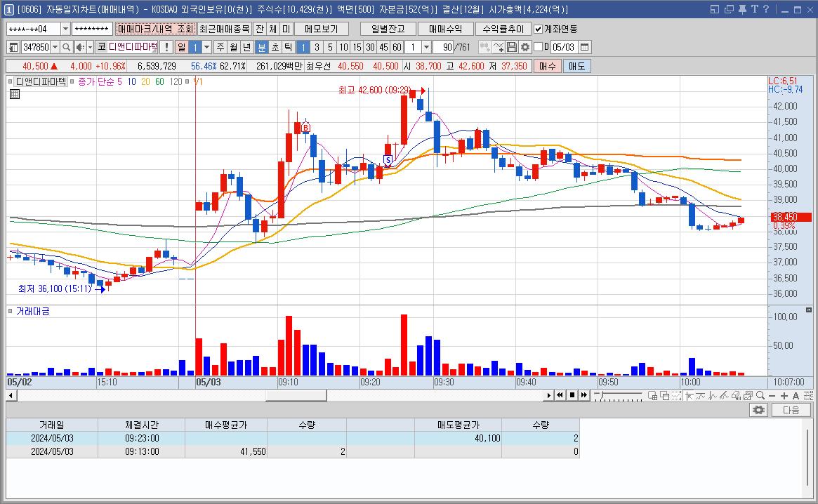Screen dimensions: 818x504
Task: Select the 월 (monthly) period toggle
Action: pyautogui.click(x=234, y=48)
